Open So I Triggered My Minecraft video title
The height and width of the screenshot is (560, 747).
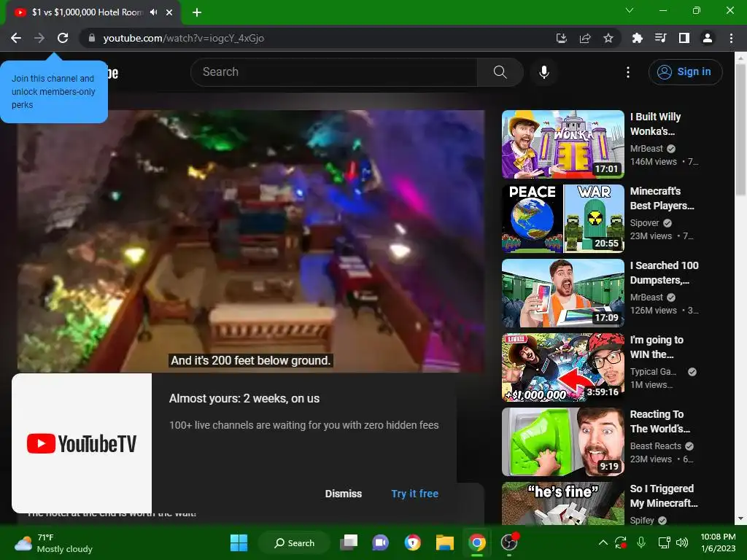click(x=664, y=496)
